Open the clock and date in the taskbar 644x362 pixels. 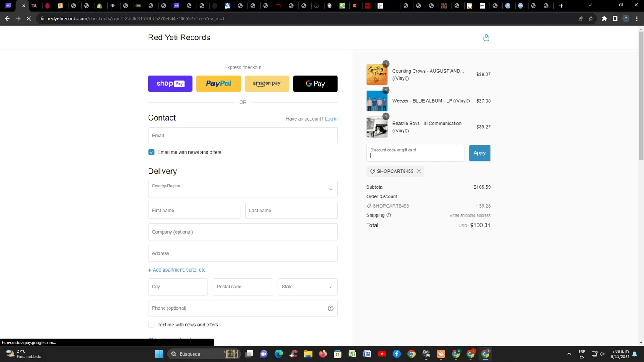pyautogui.click(x=620, y=354)
